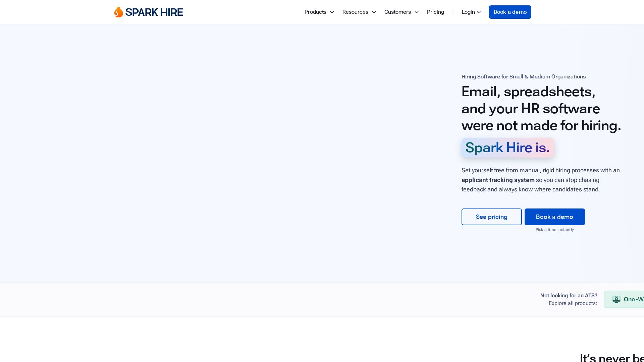Open the One-Way product chip

click(x=624, y=299)
